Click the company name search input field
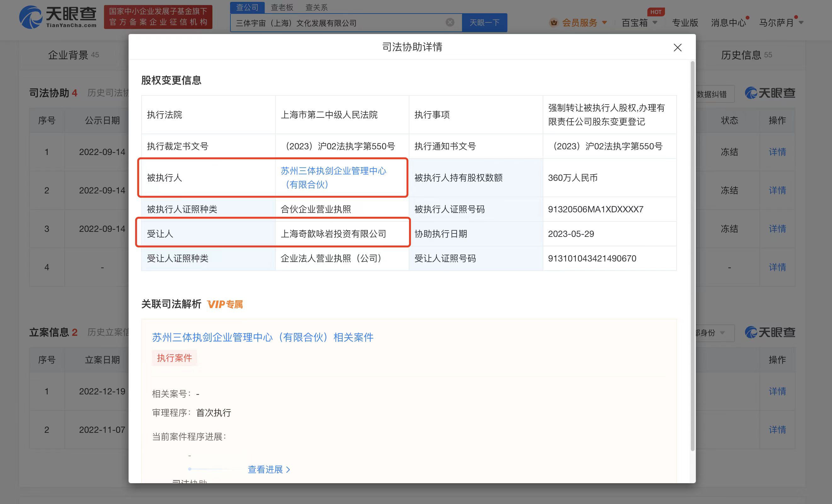The height and width of the screenshot is (504, 832). click(338, 23)
